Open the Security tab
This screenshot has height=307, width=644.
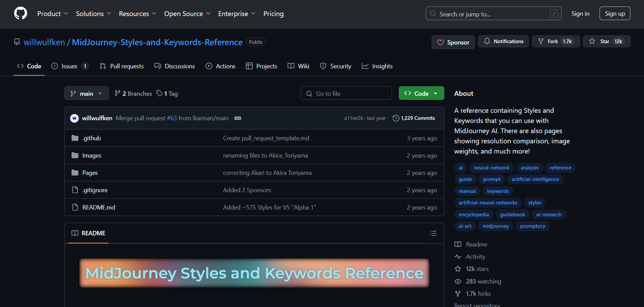pos(336,66)
